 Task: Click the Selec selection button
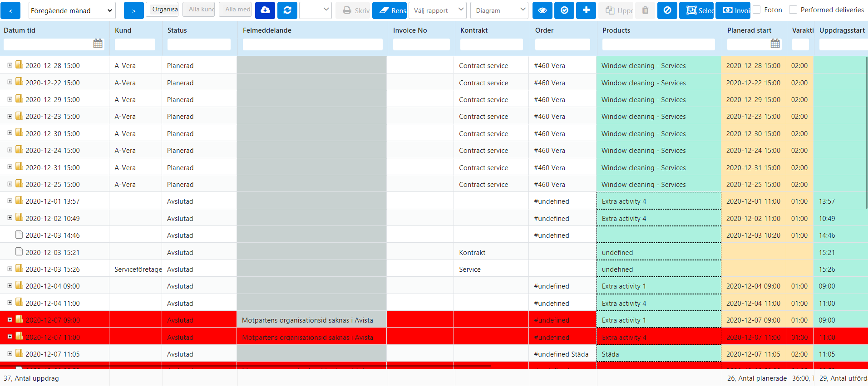[x=696, y=10]
